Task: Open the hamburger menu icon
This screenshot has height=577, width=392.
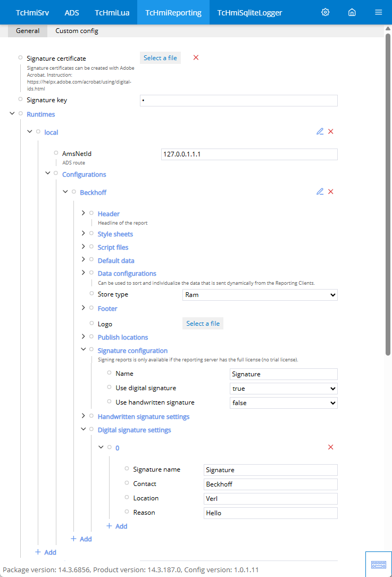Action: coord(378,12)
